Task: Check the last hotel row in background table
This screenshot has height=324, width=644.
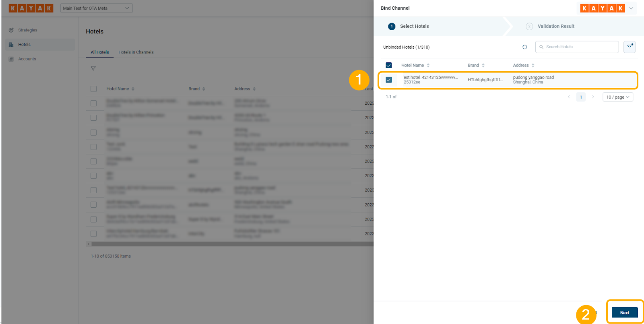Action: click(x=94, y=234)
